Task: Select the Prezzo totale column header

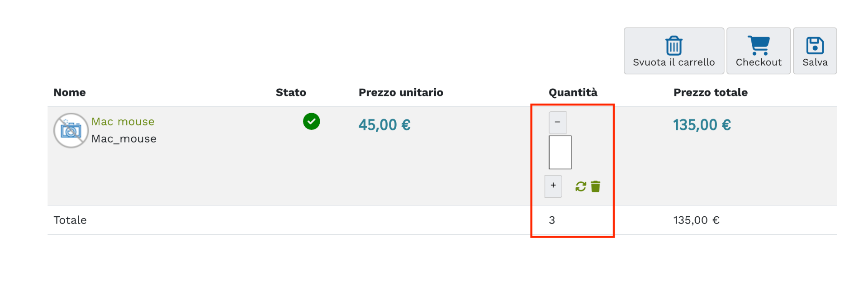Action: click(x=710, y=92)
